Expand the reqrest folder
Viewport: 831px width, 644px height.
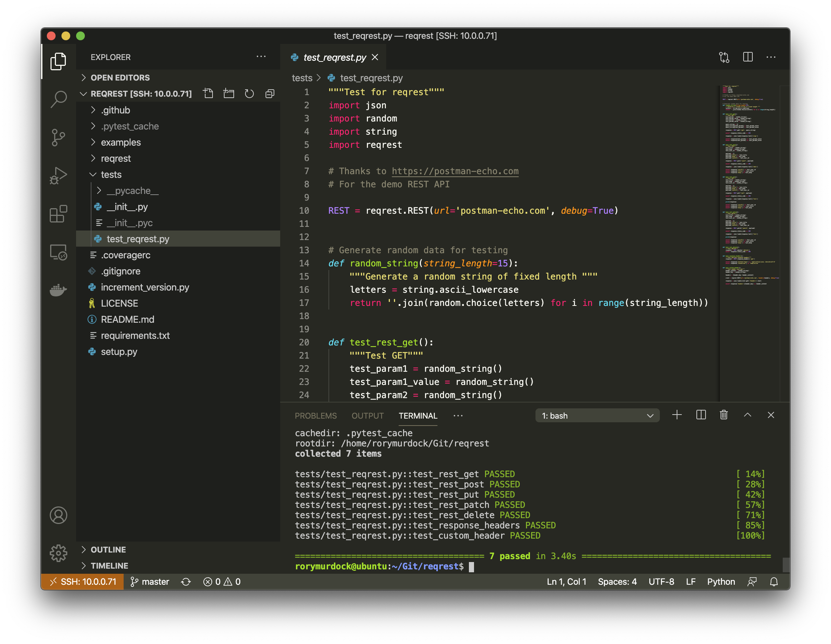[x=178, y=158]
